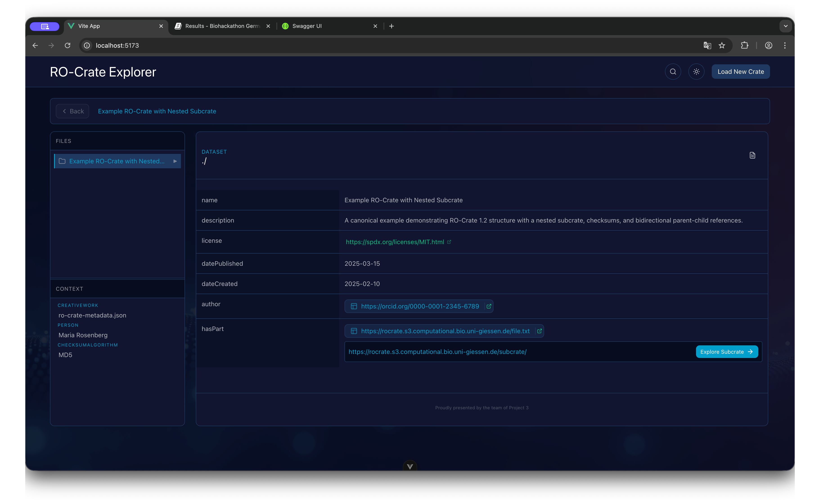Click the browser extensions puzzle icon
Screen dimensions: 820x504
745,45
